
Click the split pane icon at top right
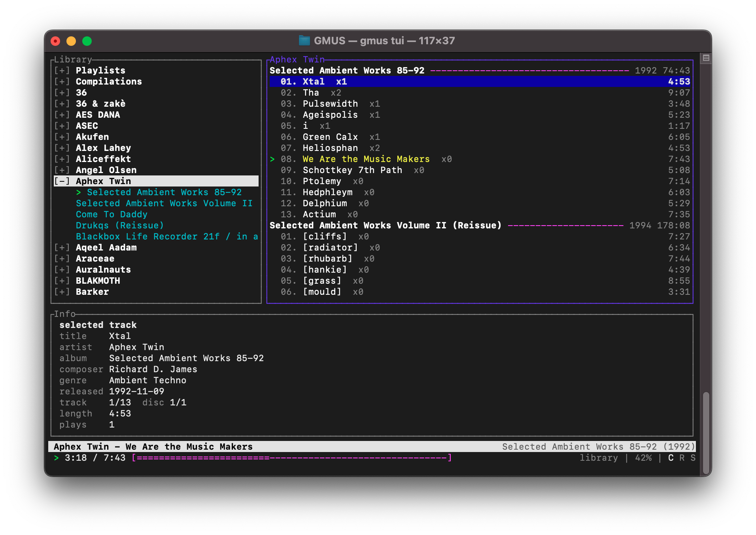706,58
